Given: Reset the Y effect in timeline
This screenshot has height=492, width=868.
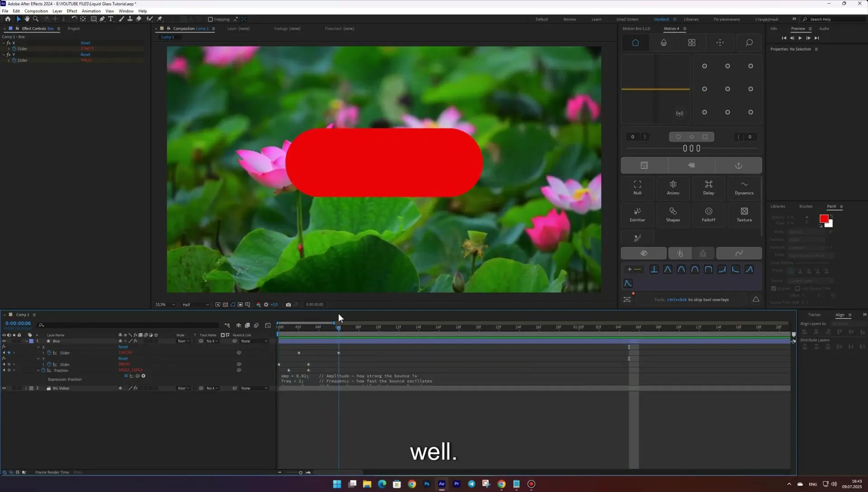Looking at the screenshot, I should 123,359.
